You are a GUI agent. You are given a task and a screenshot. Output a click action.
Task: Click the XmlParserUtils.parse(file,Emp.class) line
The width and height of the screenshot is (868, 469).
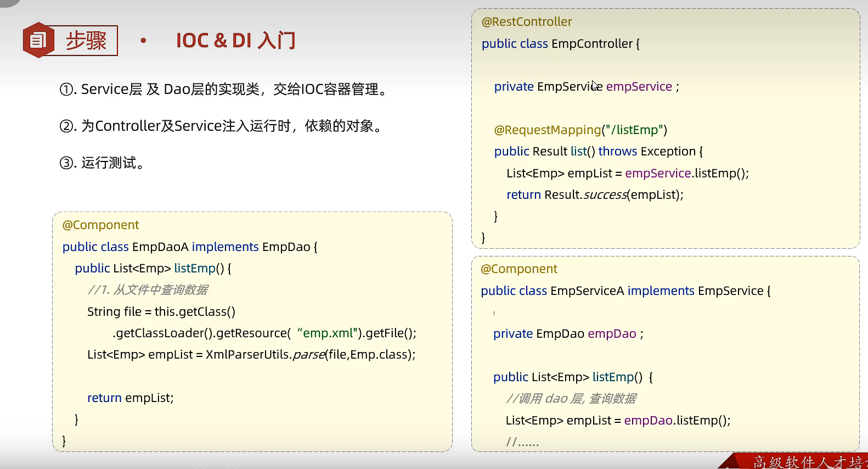[251, 355]
